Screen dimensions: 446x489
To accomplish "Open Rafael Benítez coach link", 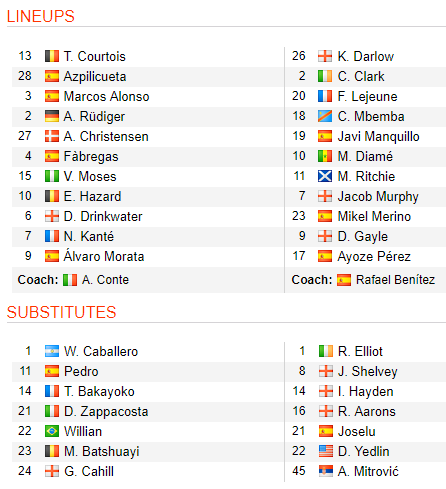I will [395, 280].
